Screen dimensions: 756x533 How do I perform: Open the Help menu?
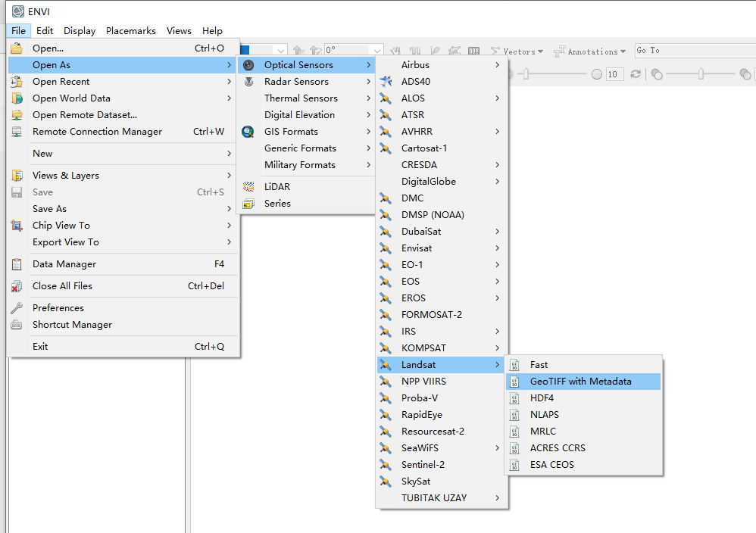point(212,31)
